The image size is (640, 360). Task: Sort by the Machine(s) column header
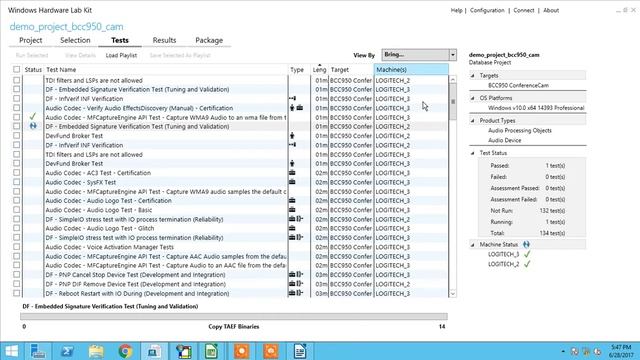pos(411,70)
